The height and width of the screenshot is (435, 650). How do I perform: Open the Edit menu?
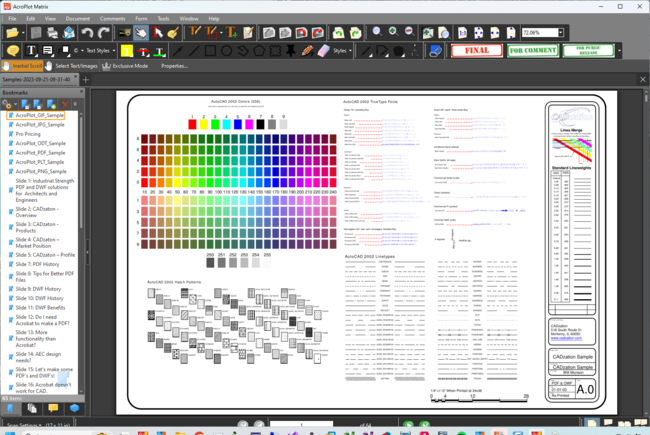click(31, 19)
